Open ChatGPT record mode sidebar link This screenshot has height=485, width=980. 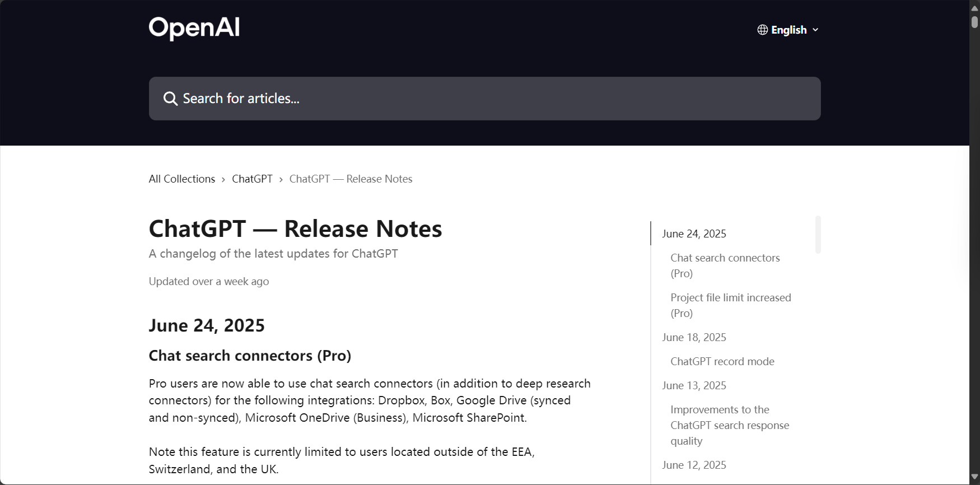pyautogui.click(x=722, y=361)
